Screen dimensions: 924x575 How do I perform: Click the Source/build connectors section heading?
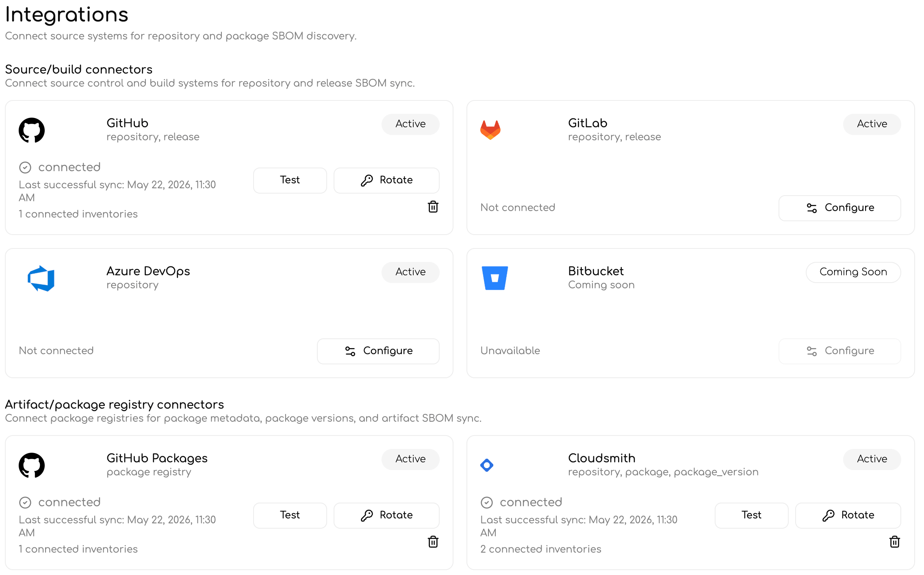(x=79, y=70)
